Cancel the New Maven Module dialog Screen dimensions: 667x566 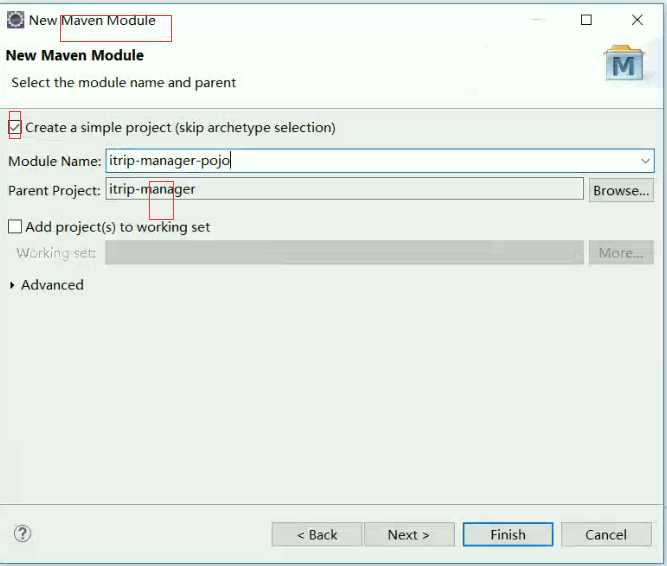pos(606,535)
